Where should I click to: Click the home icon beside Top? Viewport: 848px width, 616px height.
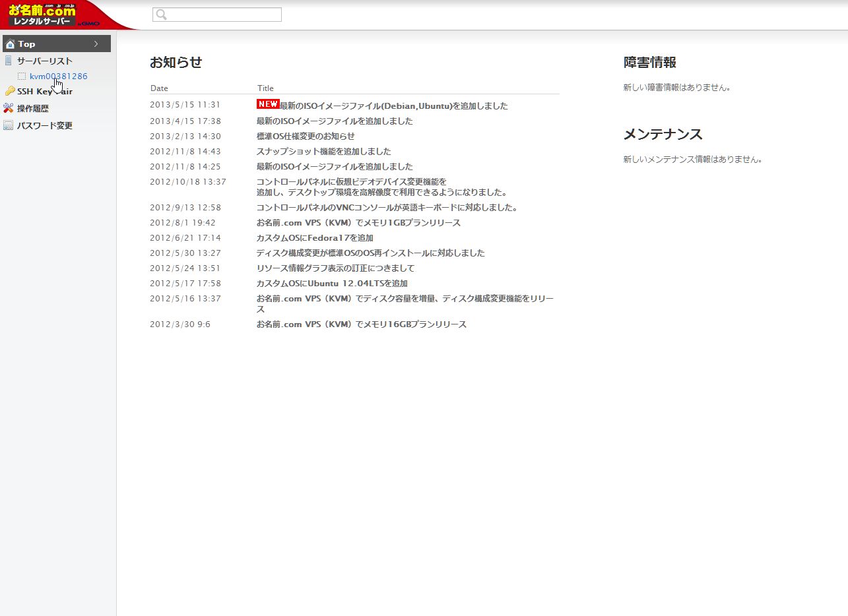10,44
